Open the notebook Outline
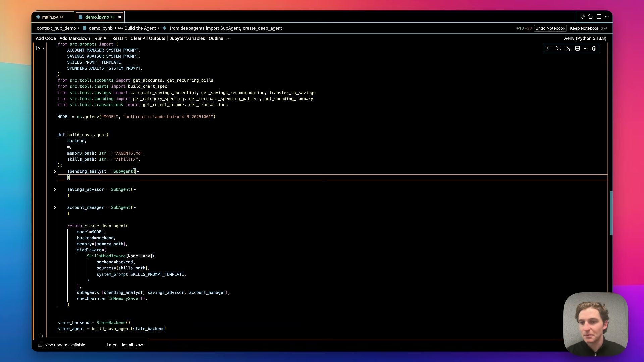Viewport: 644px width, 362px height. click(216, 38)
